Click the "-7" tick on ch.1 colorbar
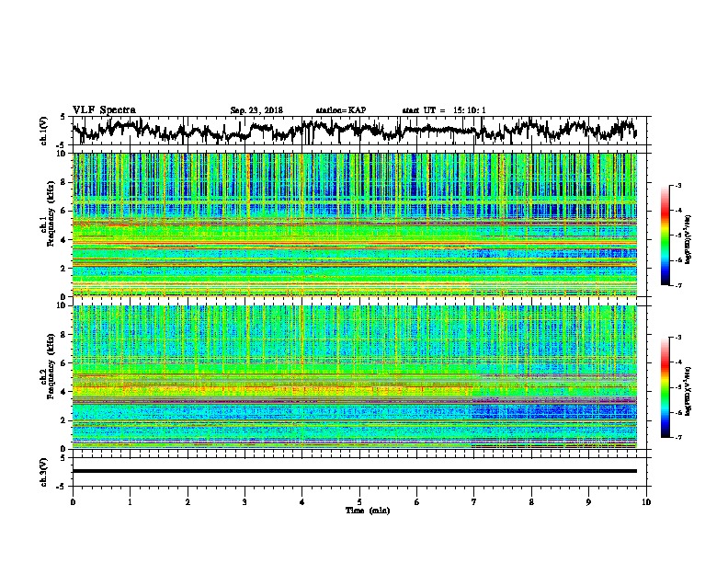Screen dimensions: 728x563 pos(677,286)
